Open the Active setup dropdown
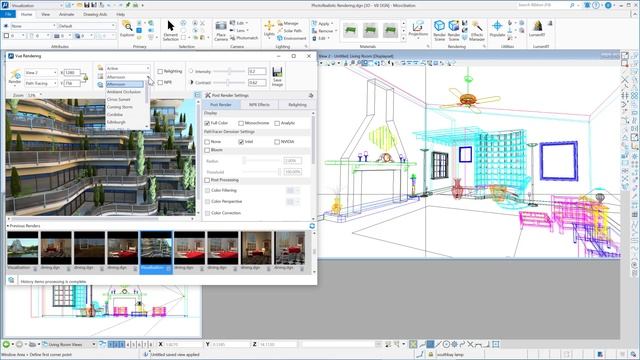This screenshot has width=640, height=360. tap(128, 69)
